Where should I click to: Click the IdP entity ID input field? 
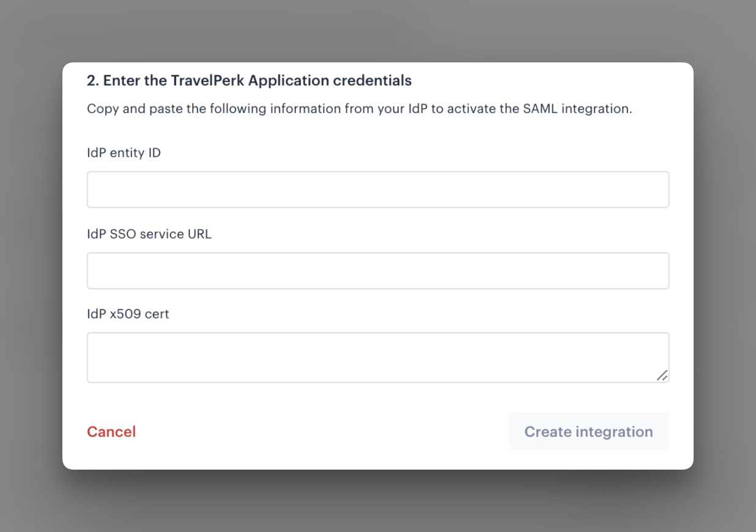pos(378,190)
